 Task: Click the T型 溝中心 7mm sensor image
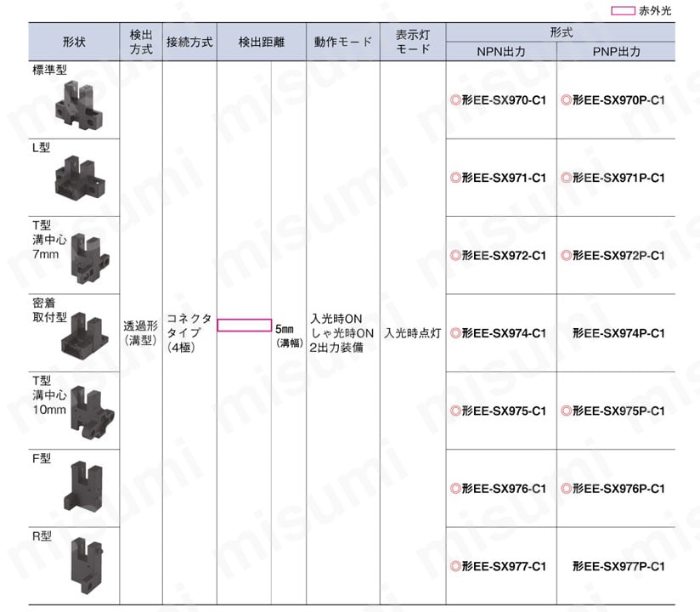click(x=90, y=258)
